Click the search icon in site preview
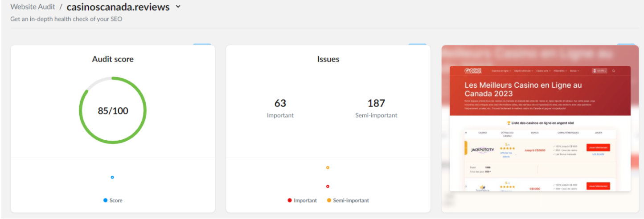This screenshot has width=644, height=219. pyautogui.click(x=614, y=71)
